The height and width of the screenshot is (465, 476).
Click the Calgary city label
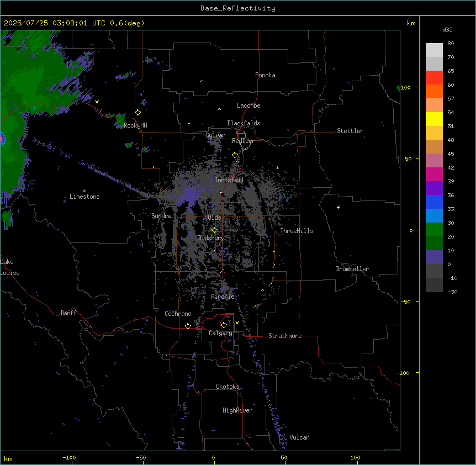point(220,333)
